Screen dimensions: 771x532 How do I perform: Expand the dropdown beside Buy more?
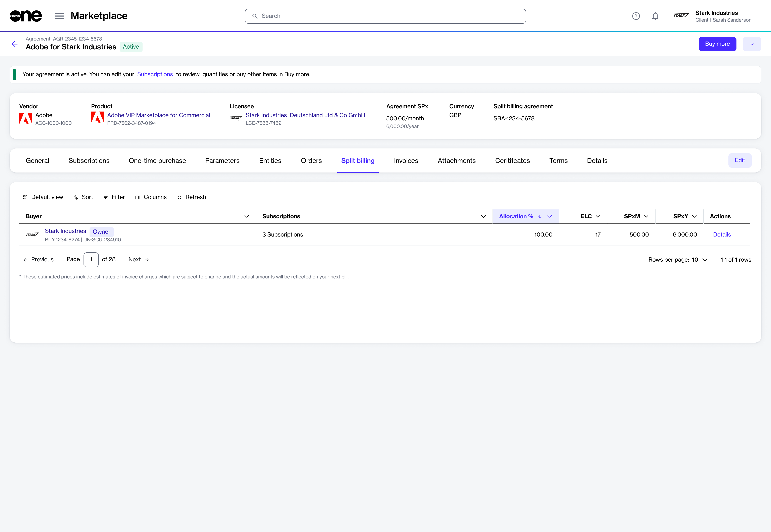click(752, 44)
